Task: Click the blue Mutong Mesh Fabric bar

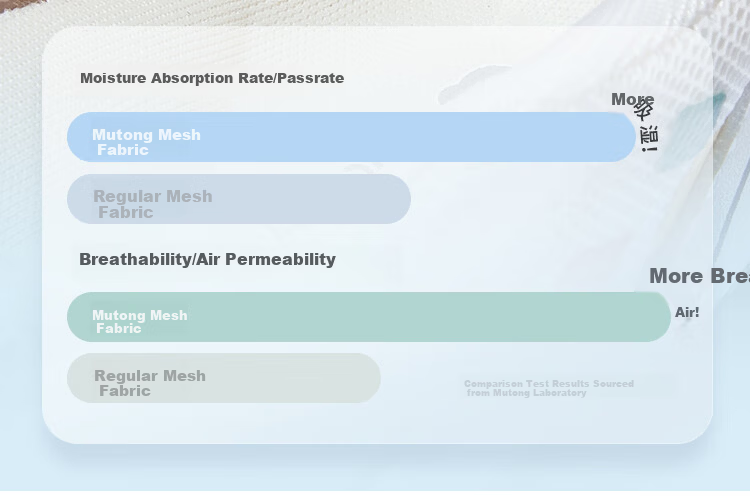Action: (351, 137)
